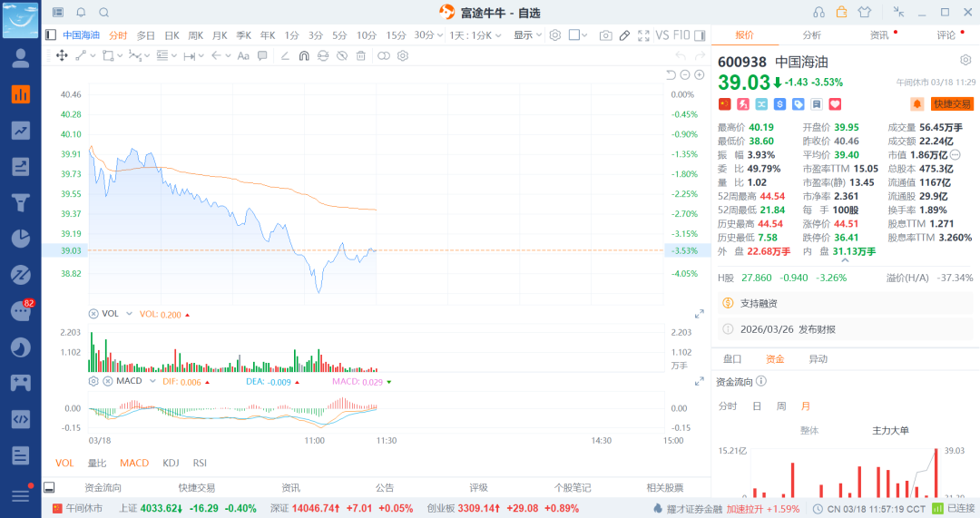
Task: Open the hamburger menu at sidebar bottom
Action: (21, 495)
